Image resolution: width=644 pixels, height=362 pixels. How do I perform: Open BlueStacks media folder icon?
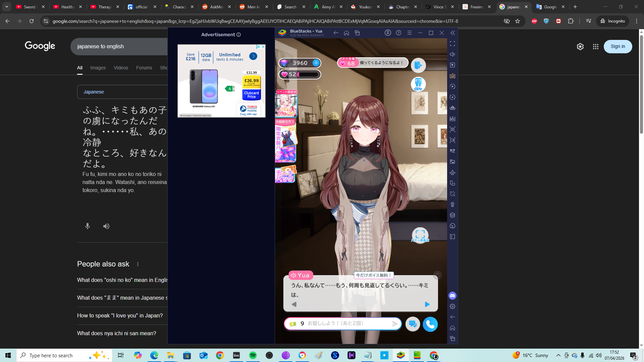pos(452,162)
